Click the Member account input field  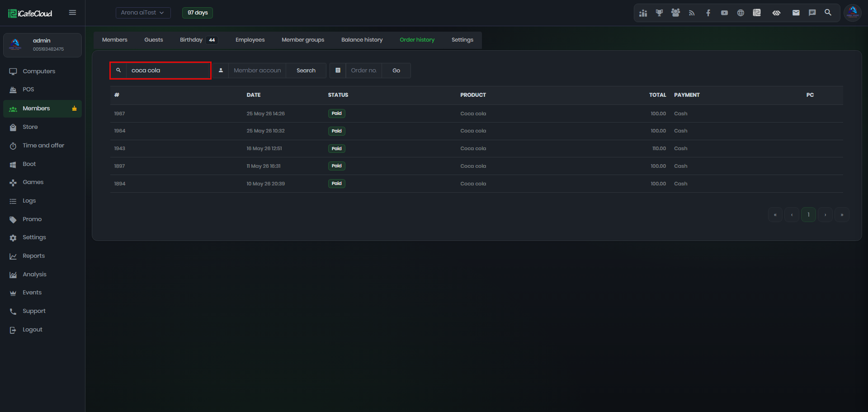pyautogui.click(x=257, y=71)
